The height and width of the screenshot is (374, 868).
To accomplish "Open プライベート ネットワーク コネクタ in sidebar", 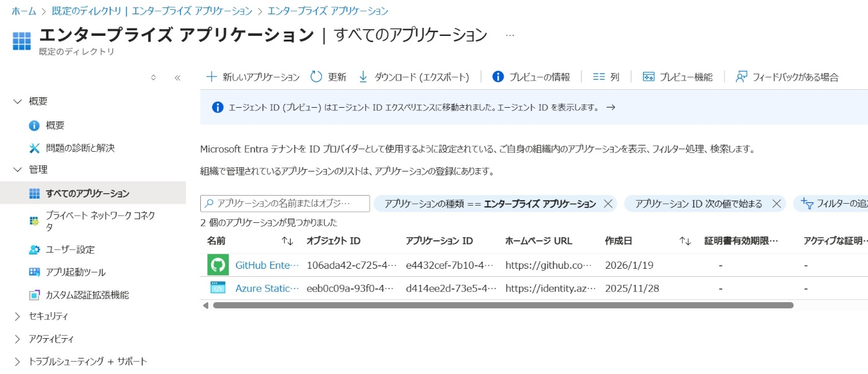I will click(x=93, y=221).
